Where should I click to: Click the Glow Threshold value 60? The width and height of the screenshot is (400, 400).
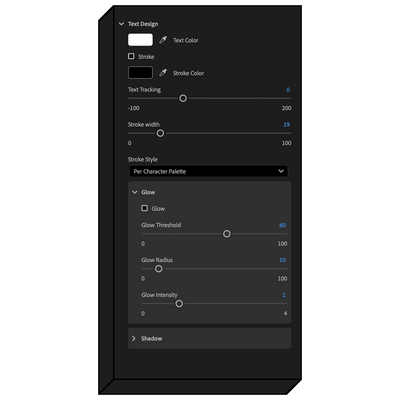tap(282, 225)
